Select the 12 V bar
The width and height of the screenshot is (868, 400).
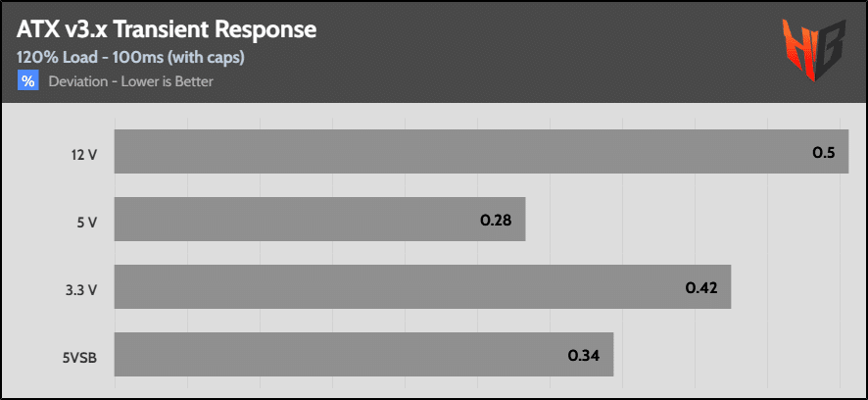(x=482, y=151)
